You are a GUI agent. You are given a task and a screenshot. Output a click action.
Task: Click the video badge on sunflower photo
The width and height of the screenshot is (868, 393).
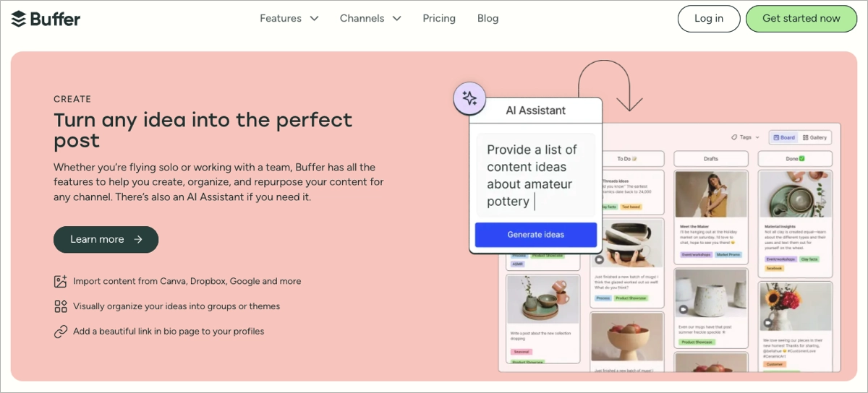click(767, 322)
